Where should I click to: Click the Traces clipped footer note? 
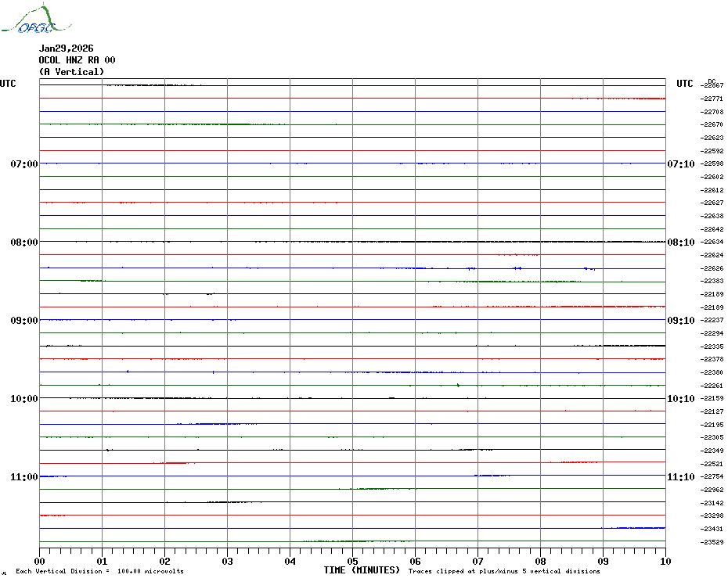click(x=504, y=571)
